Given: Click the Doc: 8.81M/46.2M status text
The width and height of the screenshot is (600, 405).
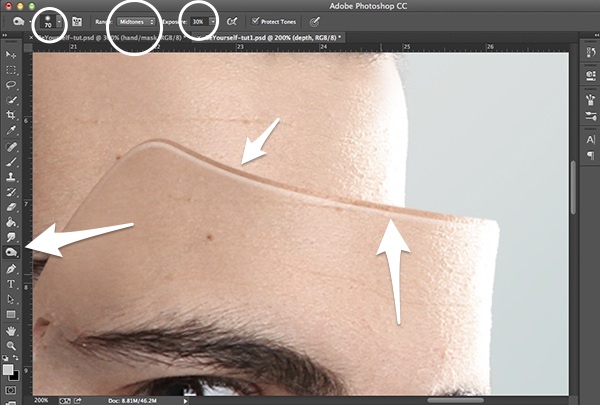Looking at the screenshot, I should [132, 401].
